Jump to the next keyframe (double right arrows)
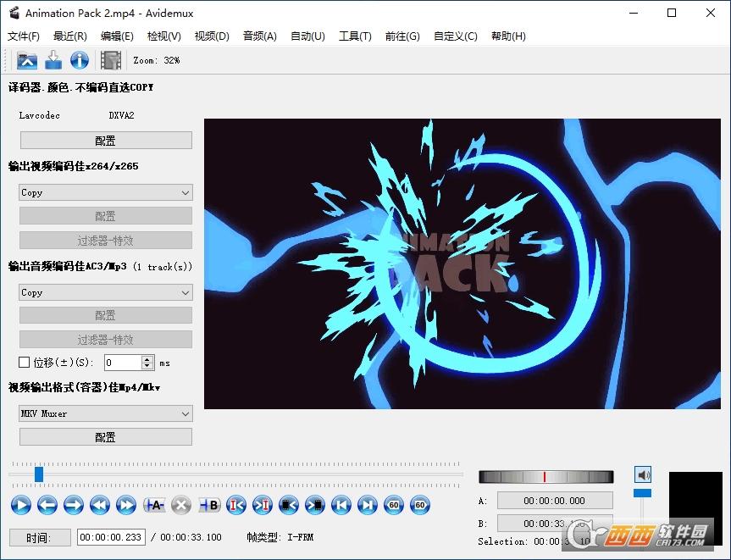The image size is (731, 560). pyautogui.click(x=126, y=505)
